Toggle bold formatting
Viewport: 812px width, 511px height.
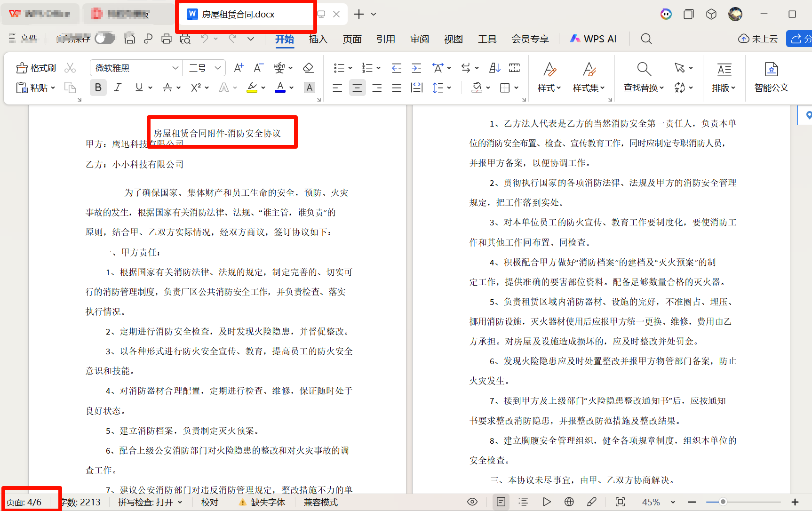pos(98,88)
